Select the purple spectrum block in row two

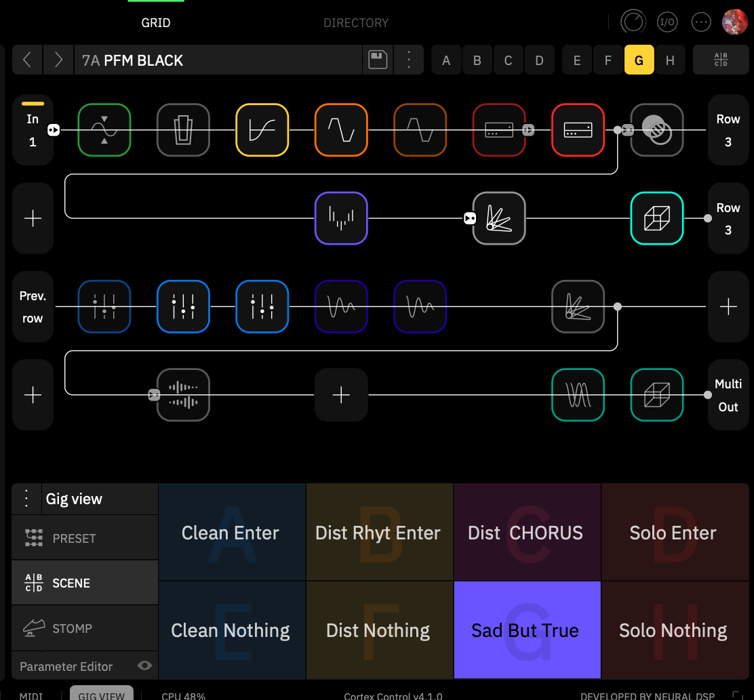(x=341, y=218)
